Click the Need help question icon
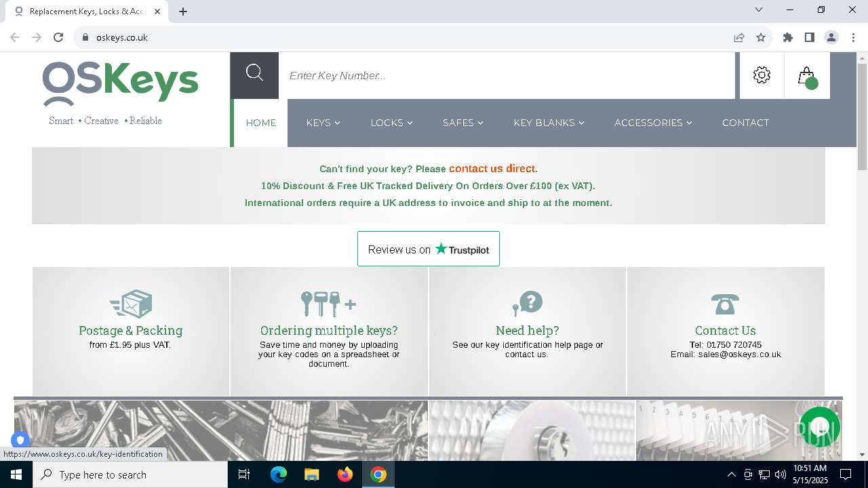Viewport: 868px width, 488px height. coord(527,303)
